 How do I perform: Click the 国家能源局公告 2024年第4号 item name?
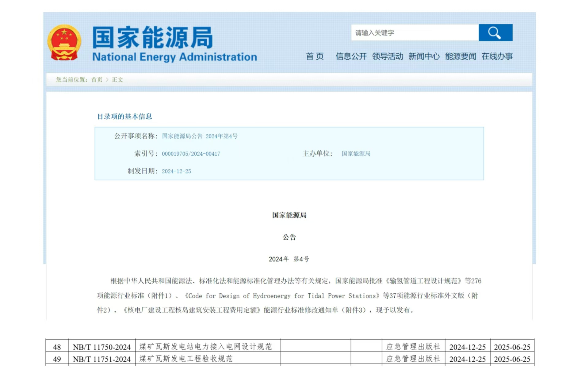[200, 136]
